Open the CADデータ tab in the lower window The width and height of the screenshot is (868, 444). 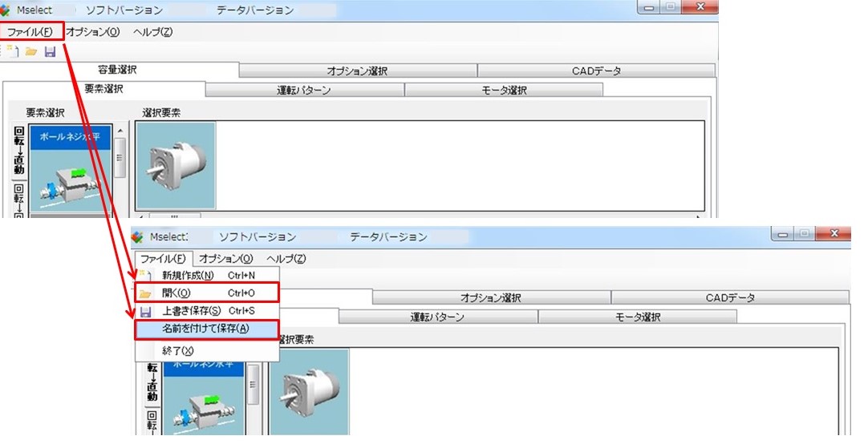point(730,298)
